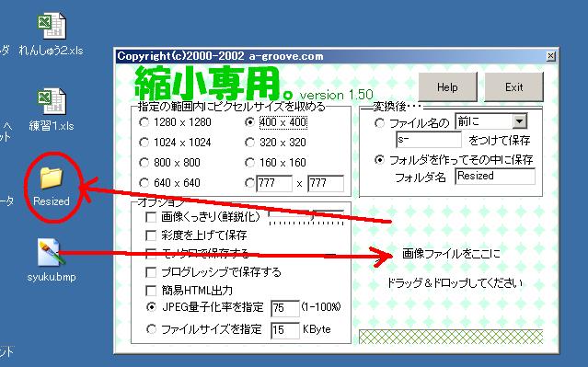Adjust the sharpening strength slider
The width and height of the screenshot is (588, 367).
coord(306,217)
